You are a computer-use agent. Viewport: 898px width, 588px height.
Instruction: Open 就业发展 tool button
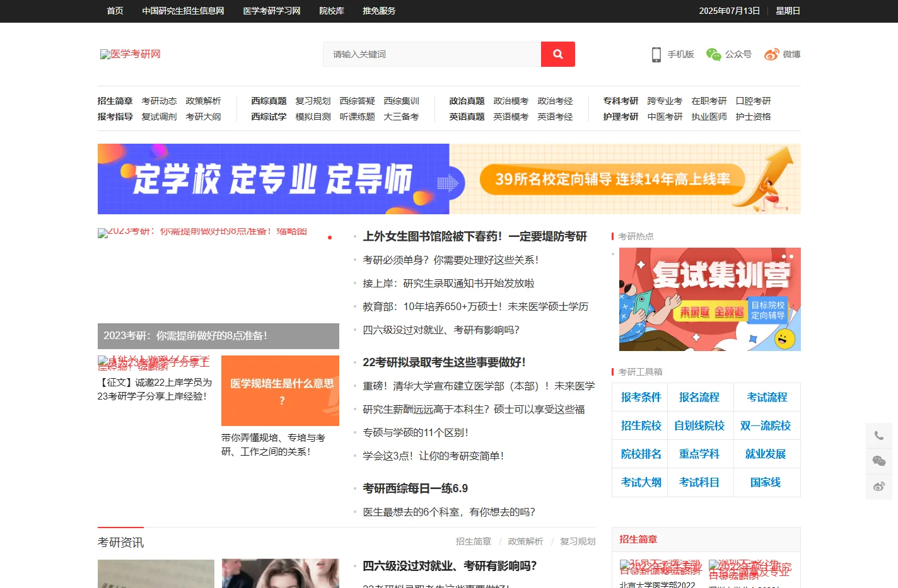(x=765, y=454)
